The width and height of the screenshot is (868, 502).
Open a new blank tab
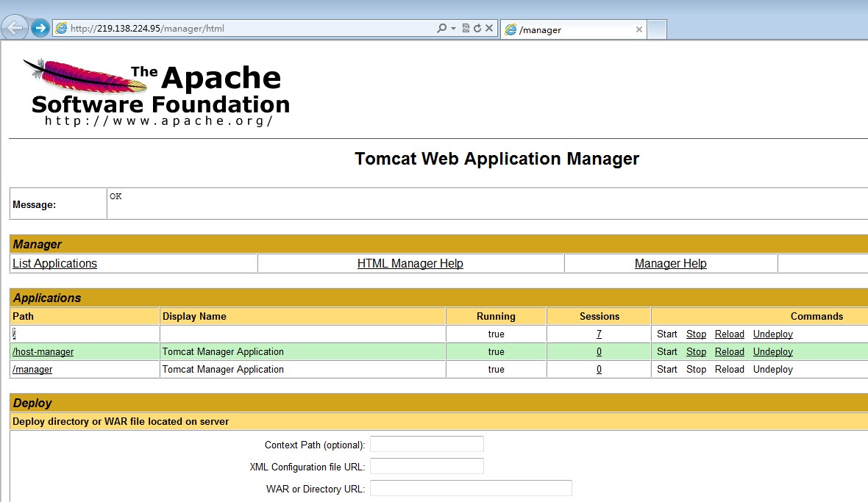click(x=657, y=29)
